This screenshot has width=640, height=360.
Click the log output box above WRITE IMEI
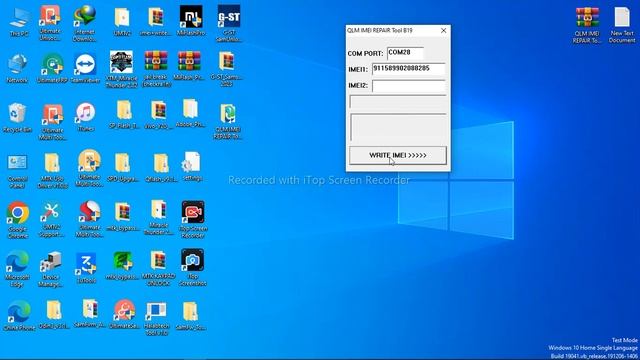[x=398, y=127]
